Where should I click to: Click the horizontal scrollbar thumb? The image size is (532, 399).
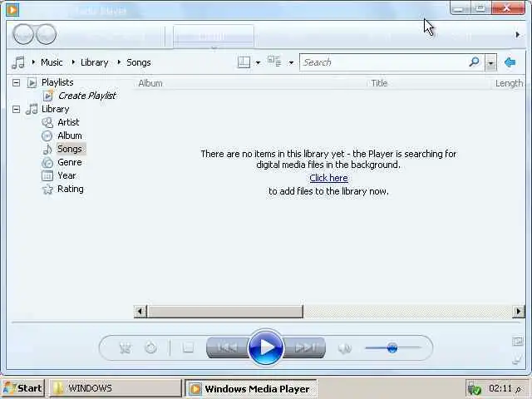click(224, 312)
